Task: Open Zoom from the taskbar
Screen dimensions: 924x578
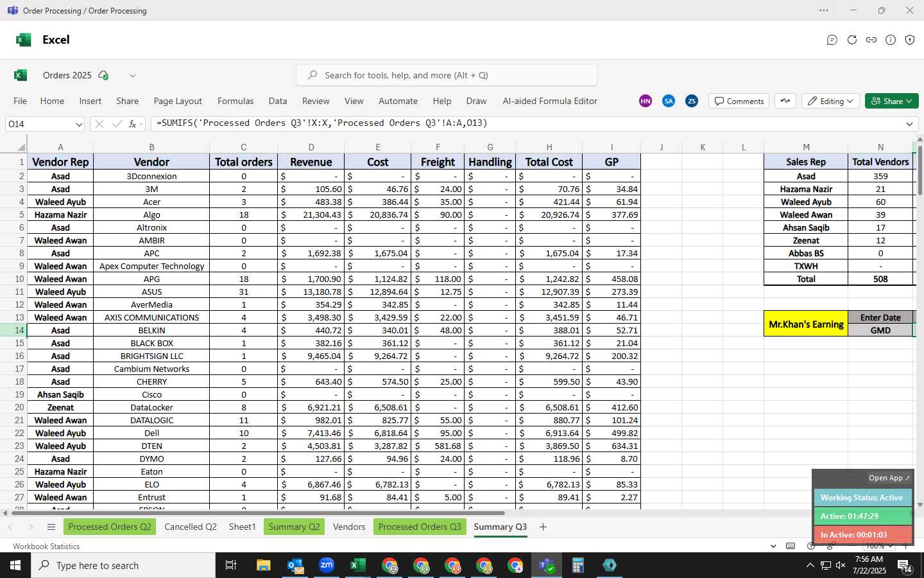Action: 327,565
